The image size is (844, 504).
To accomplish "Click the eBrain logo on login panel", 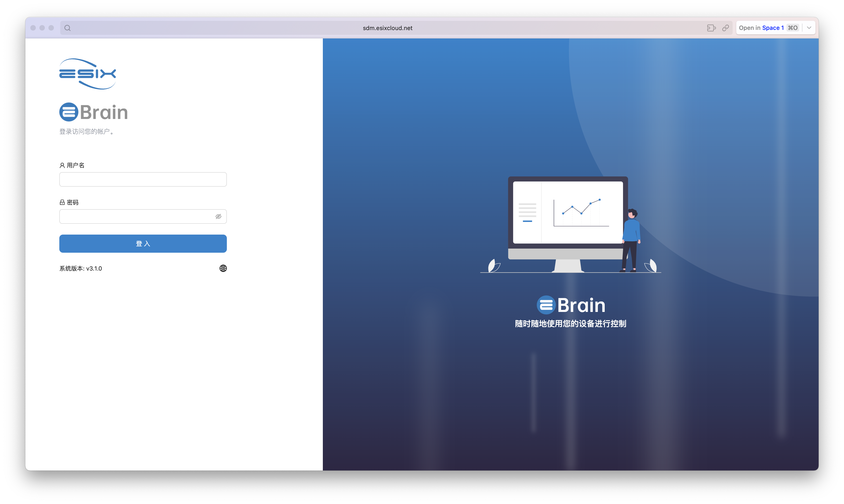I will click(x=94, y=112).
